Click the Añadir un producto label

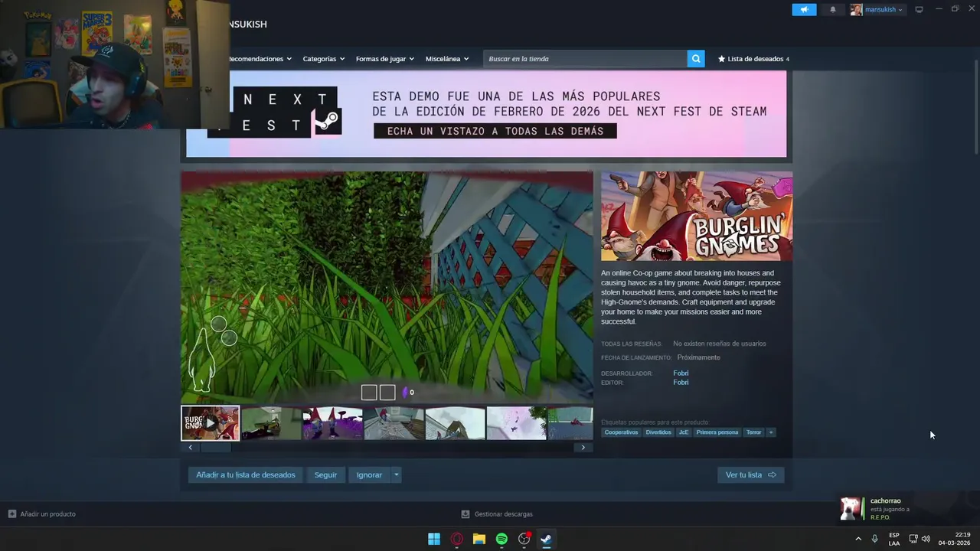pos(47,514)
